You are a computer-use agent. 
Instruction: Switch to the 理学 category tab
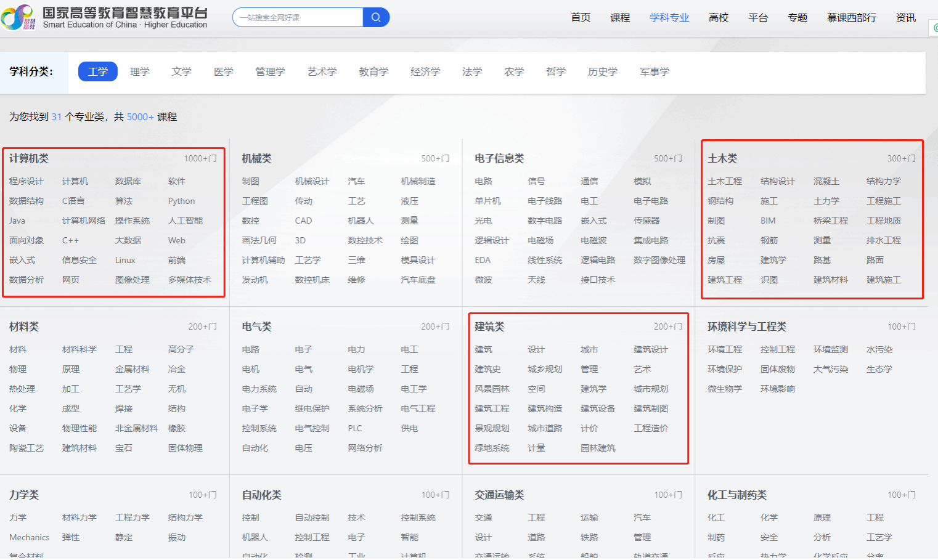[140, 71]
